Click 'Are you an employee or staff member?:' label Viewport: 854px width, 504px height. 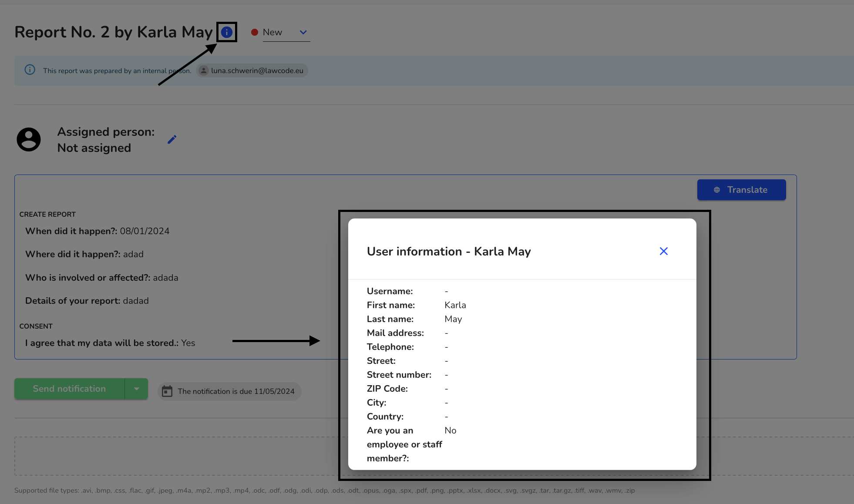click(x=404, y=444)
